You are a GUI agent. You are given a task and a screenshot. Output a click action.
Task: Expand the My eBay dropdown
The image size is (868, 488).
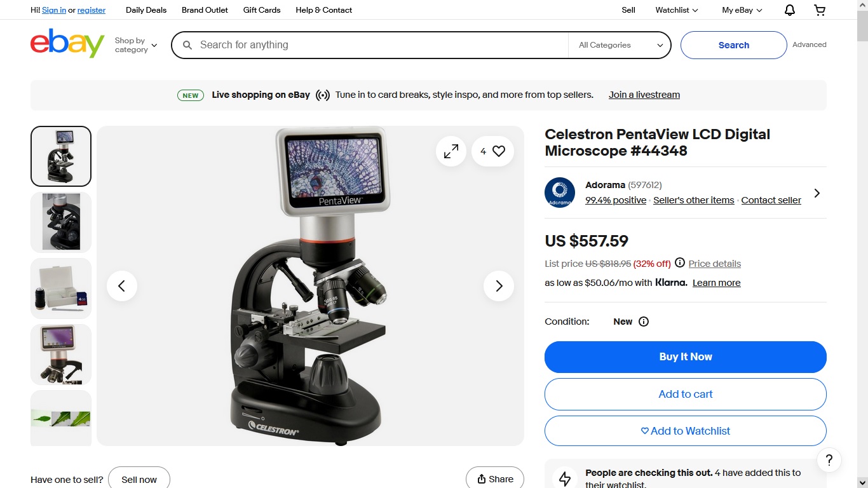pyautogui.click(x=742, y=10)
